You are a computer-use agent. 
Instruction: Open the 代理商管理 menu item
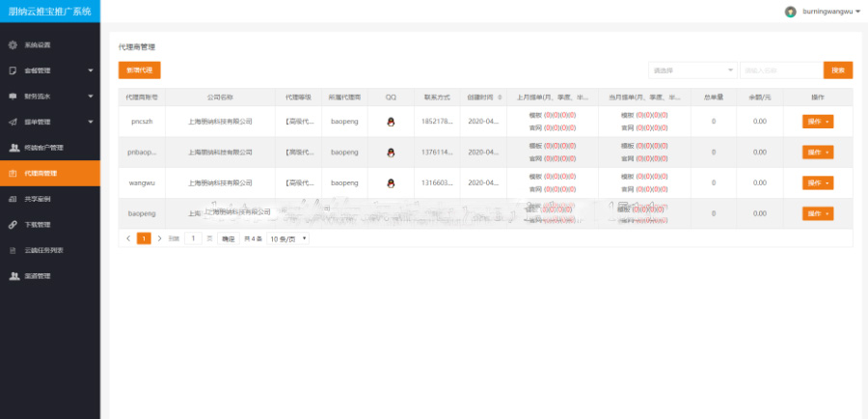pos(50,173)
